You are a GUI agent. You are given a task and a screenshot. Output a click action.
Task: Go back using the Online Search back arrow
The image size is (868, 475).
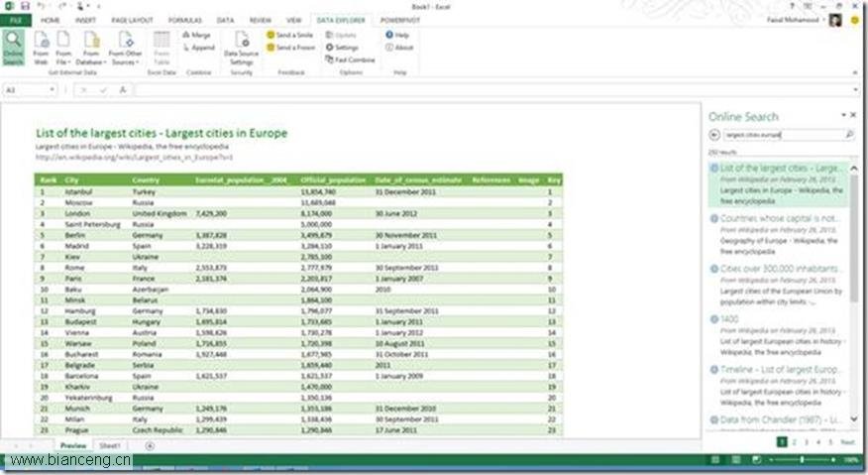pyautogui.click(x=714, y=135)
